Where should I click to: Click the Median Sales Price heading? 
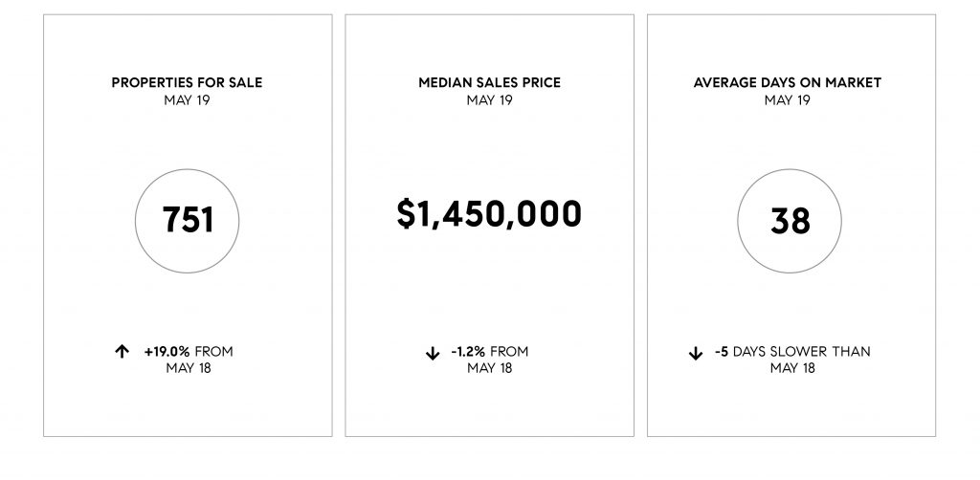(x=489, y=82)
